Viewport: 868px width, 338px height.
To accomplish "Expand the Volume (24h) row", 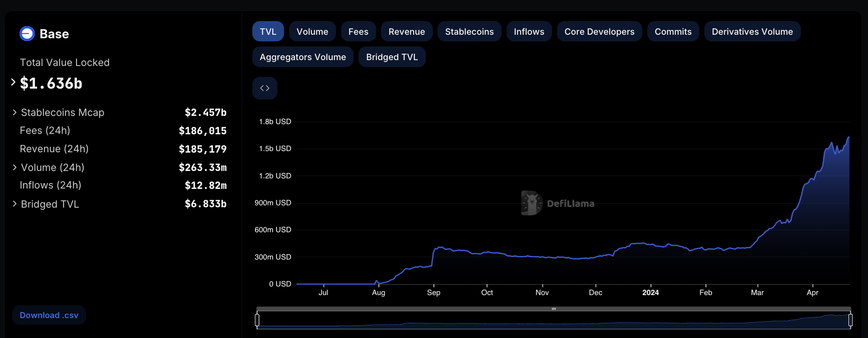I will [15, 167].
